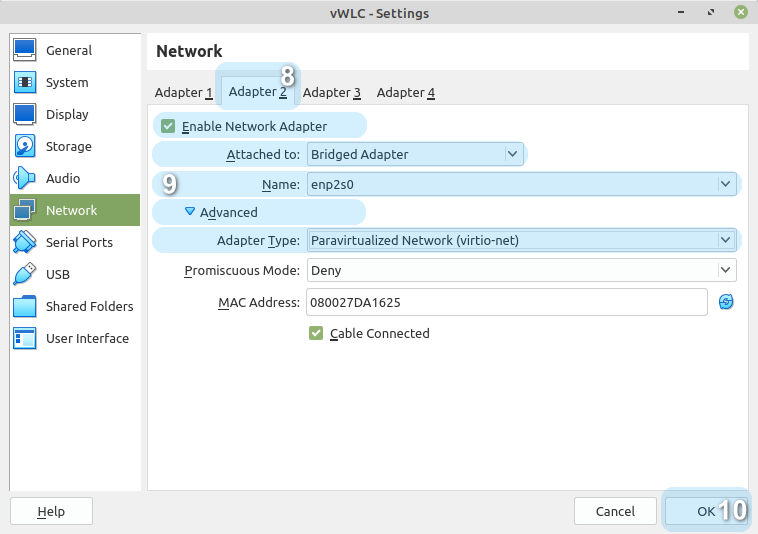Open the USB plug icon

[25, 274]
